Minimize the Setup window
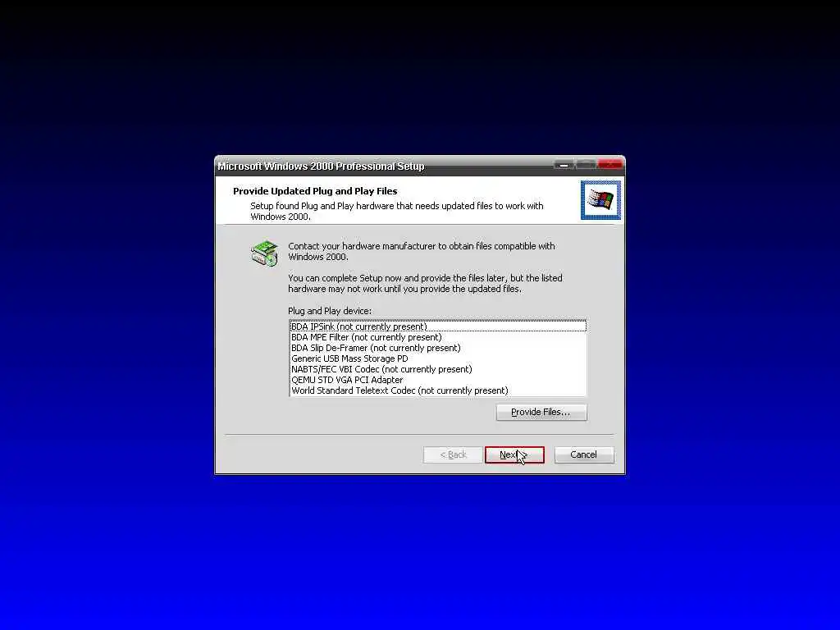The image size is (840, 630). (564, 165)
